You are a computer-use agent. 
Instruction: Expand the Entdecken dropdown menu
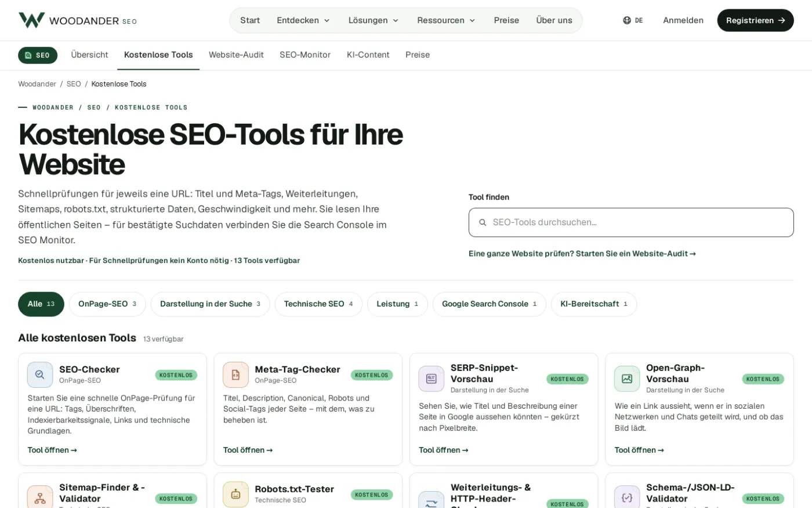pos(303,20)
